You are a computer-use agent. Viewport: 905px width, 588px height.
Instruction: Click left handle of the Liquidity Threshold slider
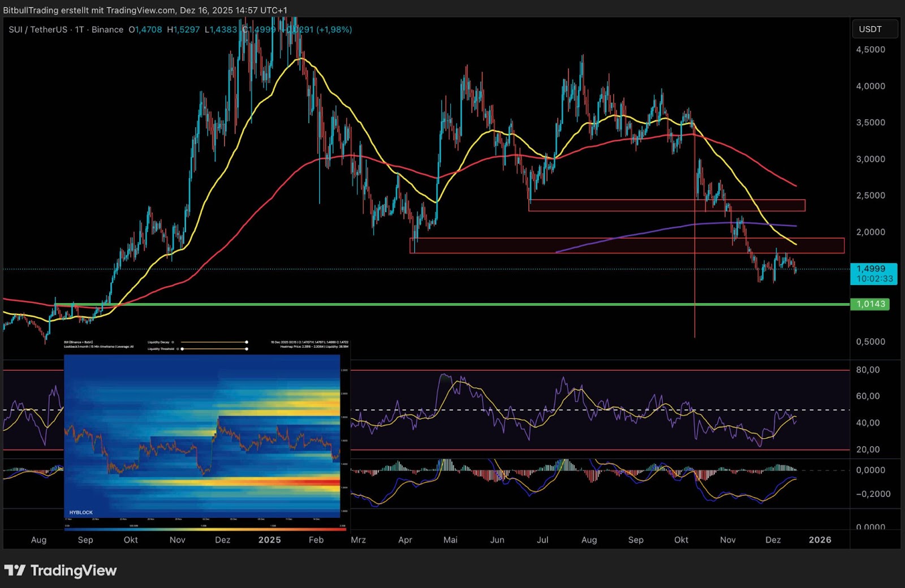(182, 349)
